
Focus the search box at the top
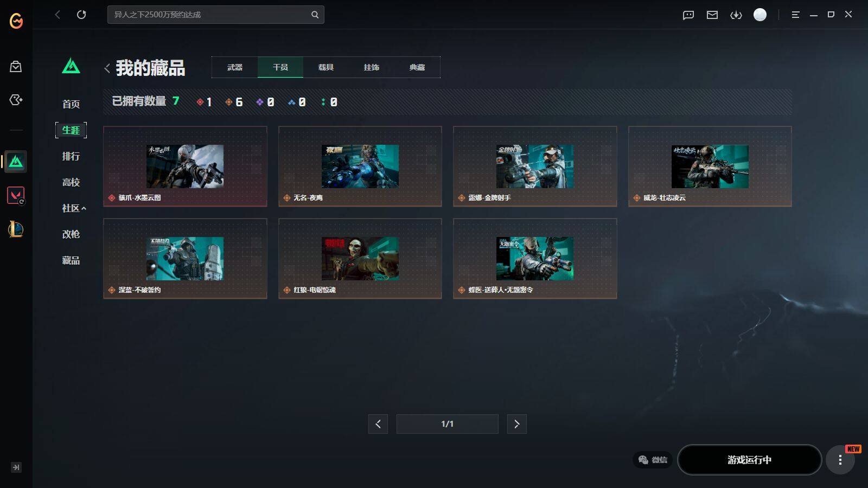pyautogui.click(x=216, y=15)
